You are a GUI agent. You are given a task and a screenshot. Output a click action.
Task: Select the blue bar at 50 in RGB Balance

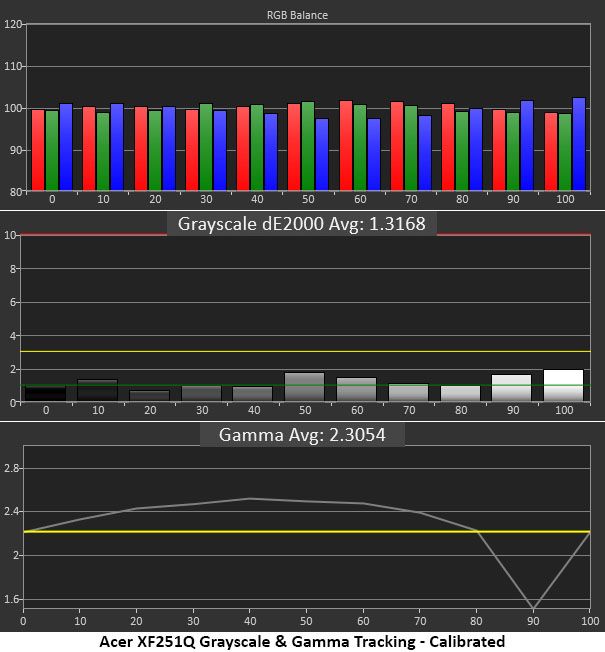tap(322, 155)
